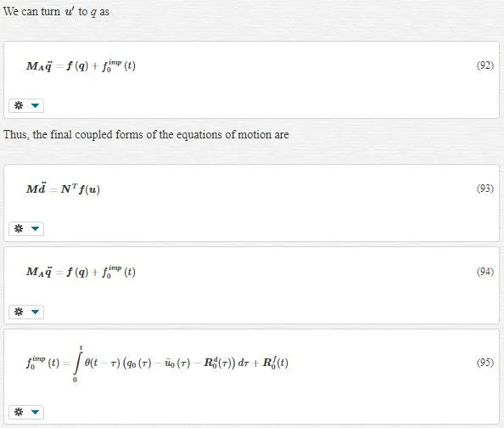
Task: Click gear icon under equation 92
Action: click(x=19, y=105)
